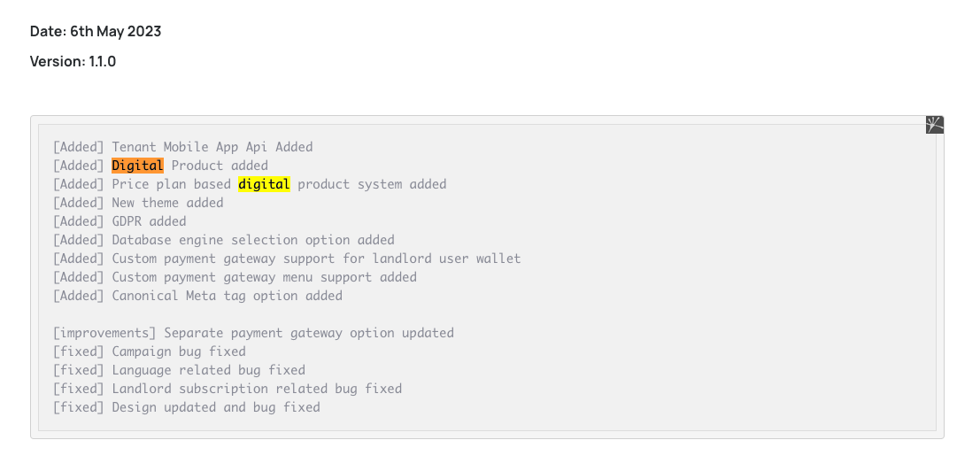980x471 pixels.
Task: Click the "Date: 6th May 2023" text
Action: (96, 31)
